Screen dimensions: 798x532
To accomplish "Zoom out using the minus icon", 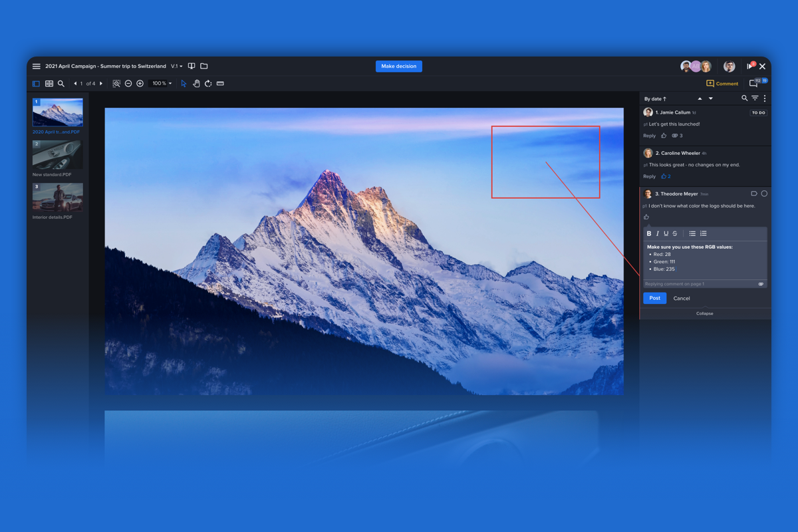I will [x=128, y=84].
